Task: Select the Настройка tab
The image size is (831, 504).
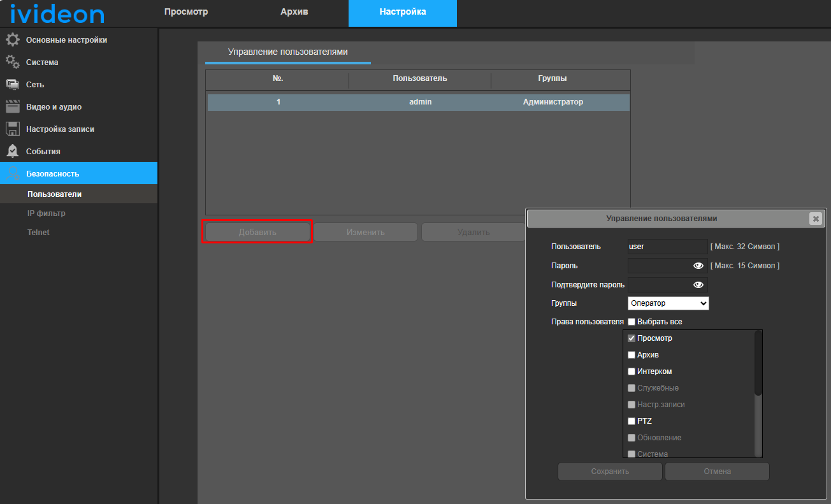Action: pos(403,12)
